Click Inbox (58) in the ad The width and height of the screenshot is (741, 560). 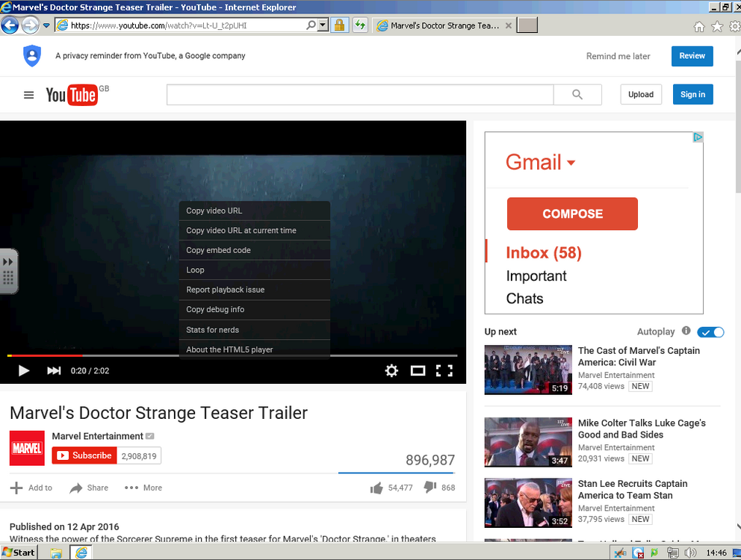tap(544, 253)
